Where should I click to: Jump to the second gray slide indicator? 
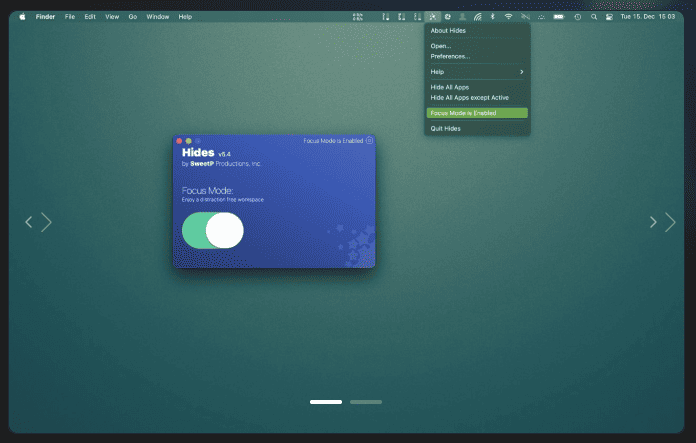[366, 402]
